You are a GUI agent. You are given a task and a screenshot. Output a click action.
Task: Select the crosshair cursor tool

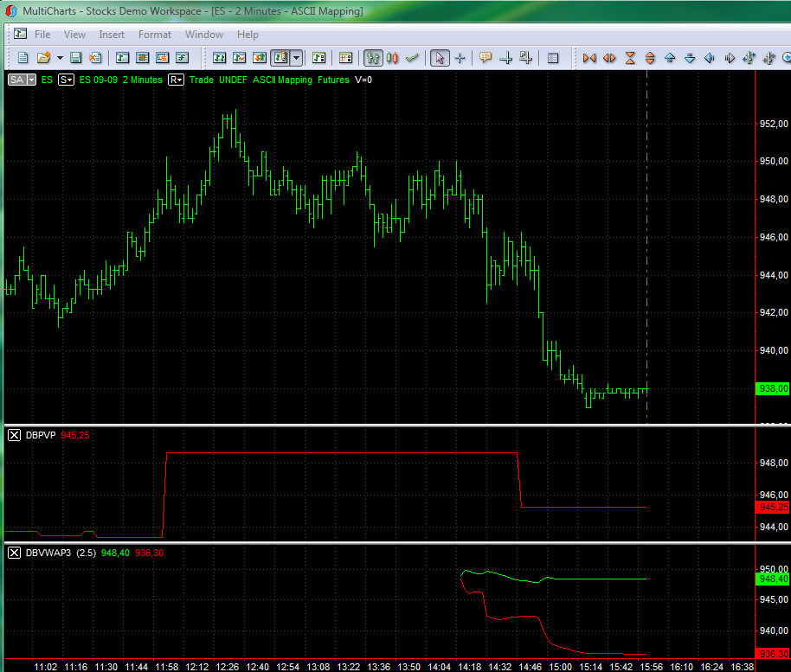pos(460,58)
